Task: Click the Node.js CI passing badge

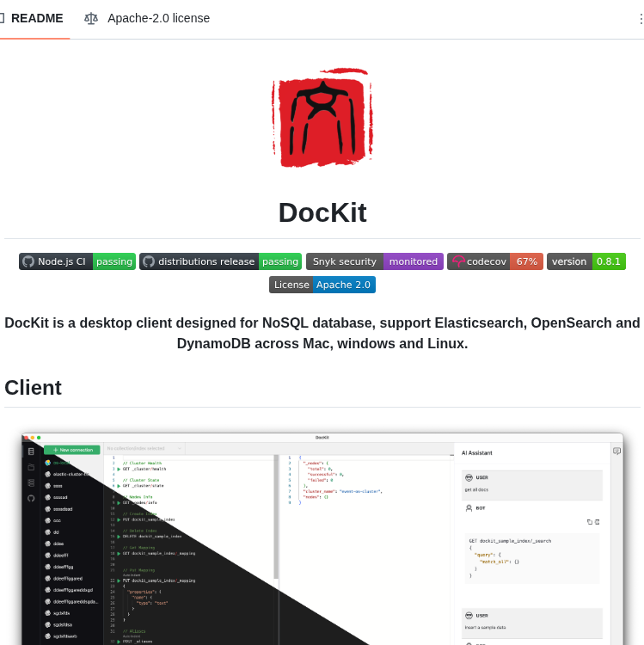Action: click(77, 261)
